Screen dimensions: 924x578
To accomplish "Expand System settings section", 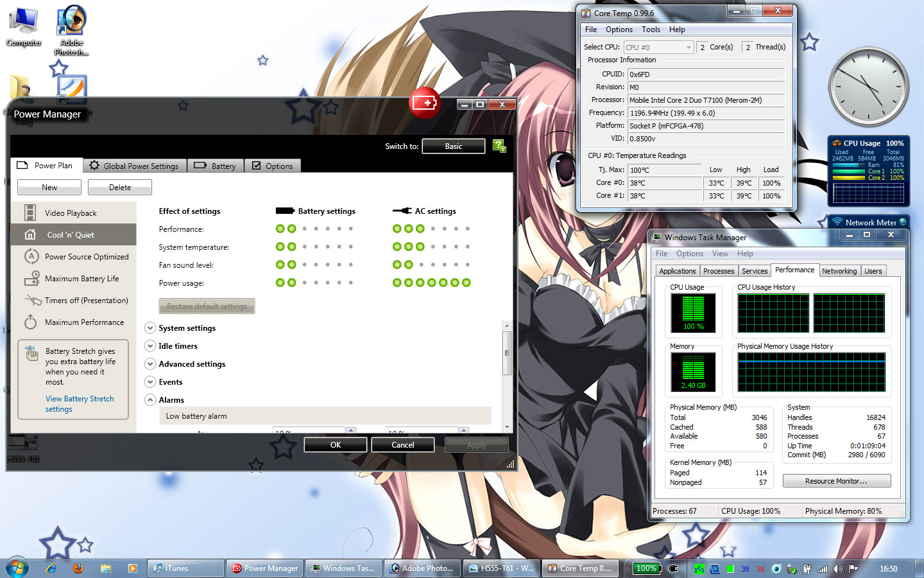I will tap(150, 328).
